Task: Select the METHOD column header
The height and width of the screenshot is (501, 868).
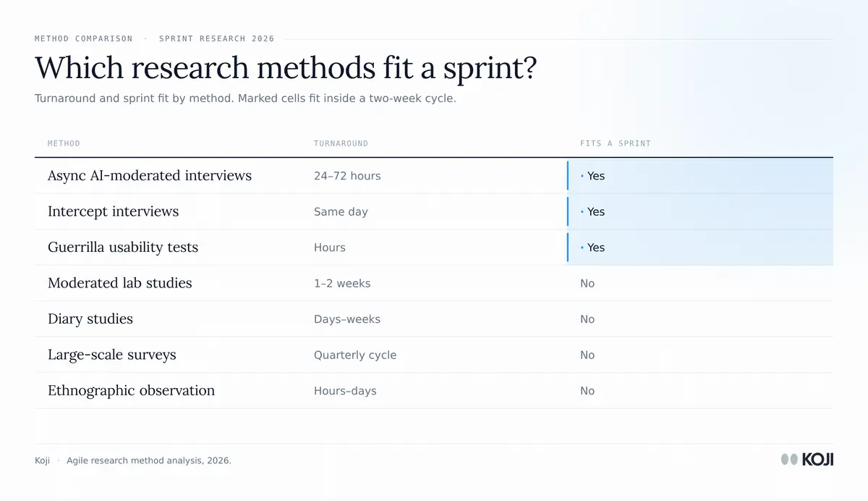Action: tap(64, 143)
